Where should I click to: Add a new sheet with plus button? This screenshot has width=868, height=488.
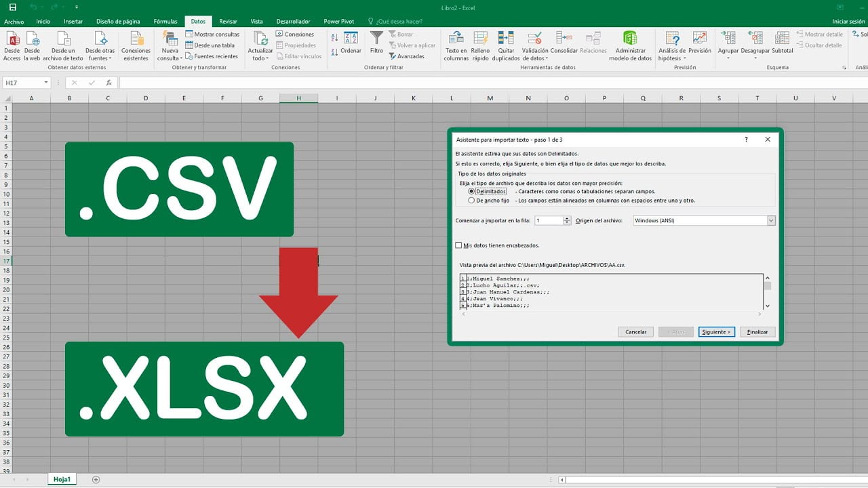[x=96, y=479]
